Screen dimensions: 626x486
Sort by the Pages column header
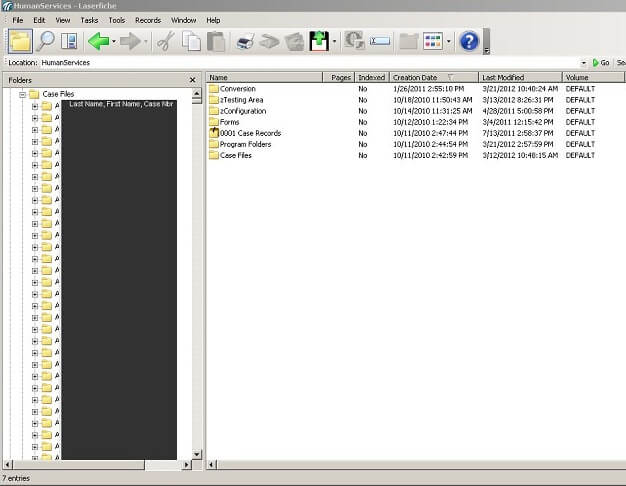[x=339, y=77]
